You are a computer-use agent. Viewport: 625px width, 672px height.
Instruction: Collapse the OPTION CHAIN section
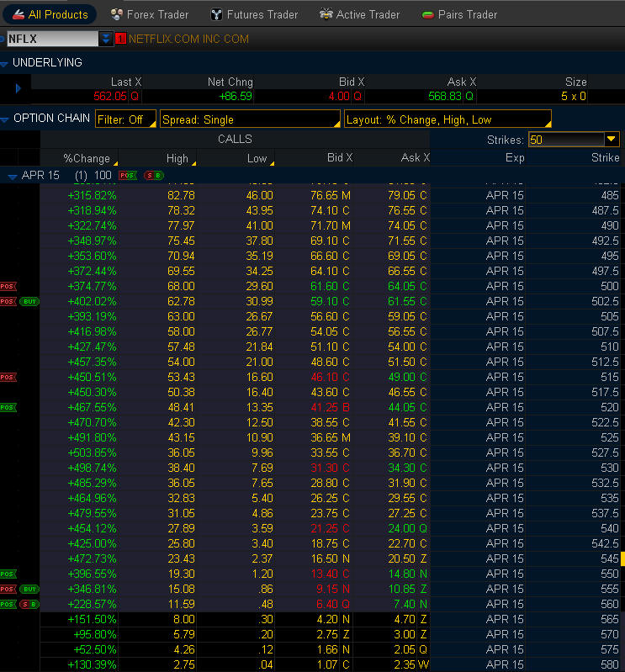click(5, 119)
